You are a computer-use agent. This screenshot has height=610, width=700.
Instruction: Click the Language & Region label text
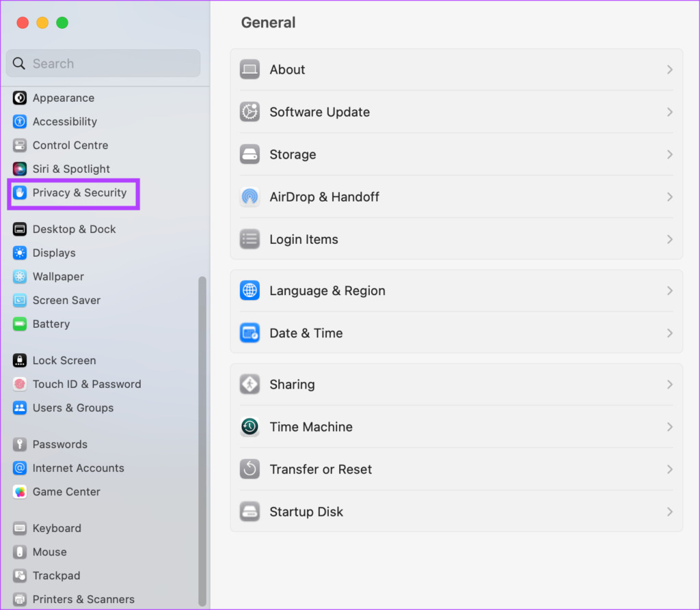click(327, 291)
